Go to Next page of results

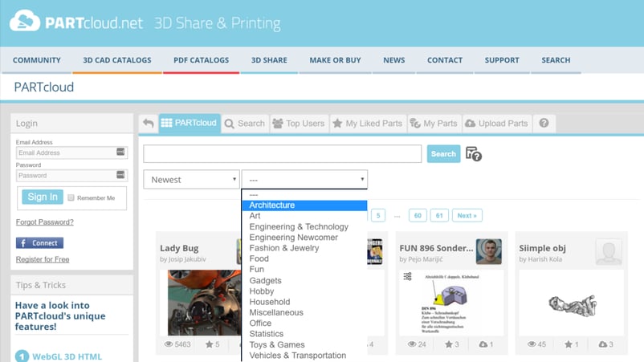(x=467, y=215)
